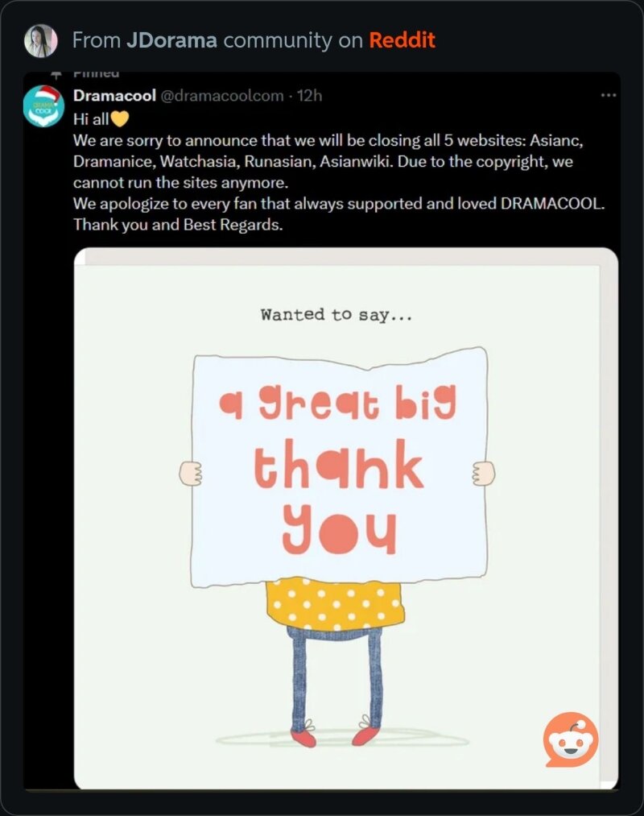Viewport: 644px width, 816px height.
Task: Click the yellow heart emoji
Action: tap(120, 119)
